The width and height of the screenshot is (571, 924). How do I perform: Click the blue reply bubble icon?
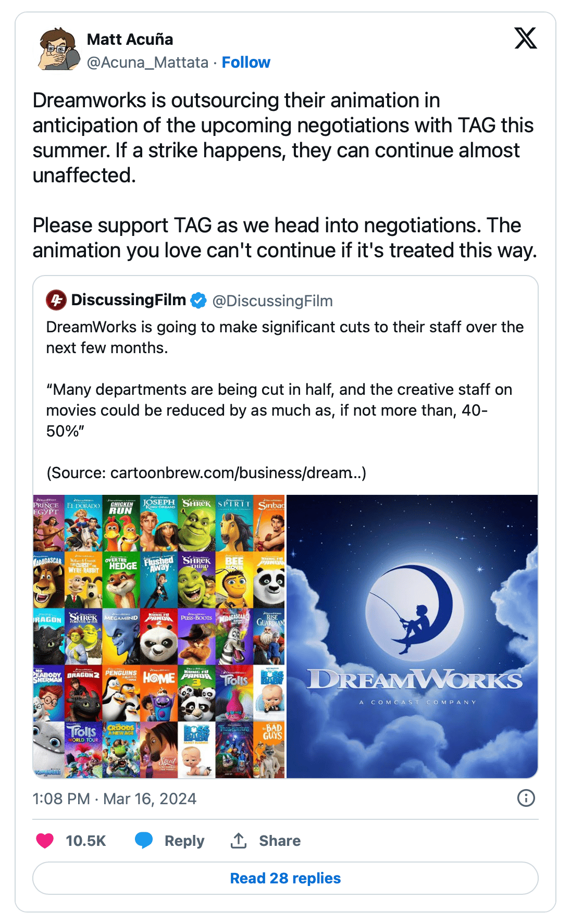[x=144, y=840]
